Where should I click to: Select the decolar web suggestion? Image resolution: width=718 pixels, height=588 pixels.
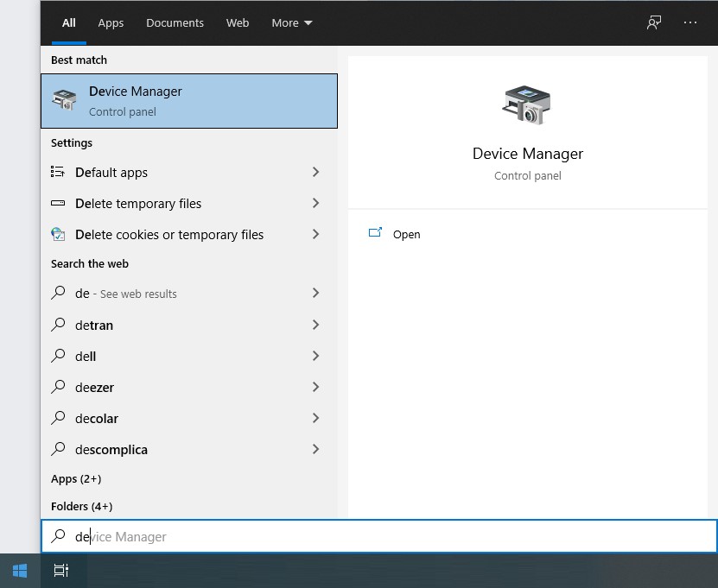point(189,418)
